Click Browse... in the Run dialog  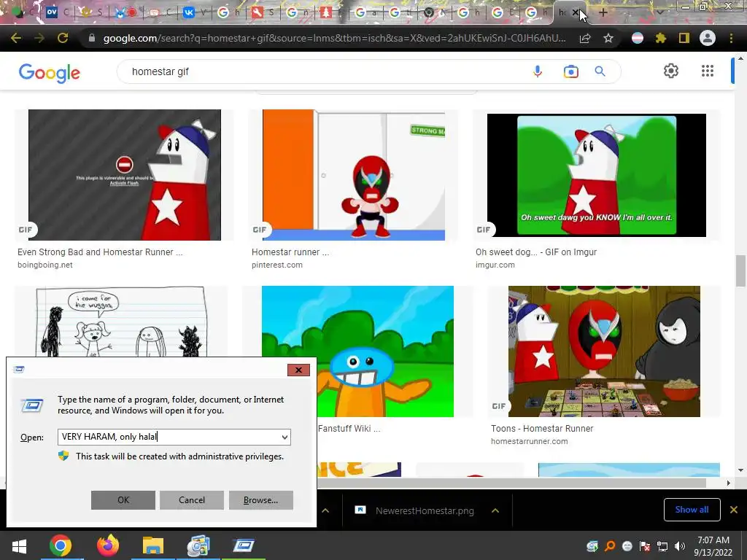(x=261, y=500)
